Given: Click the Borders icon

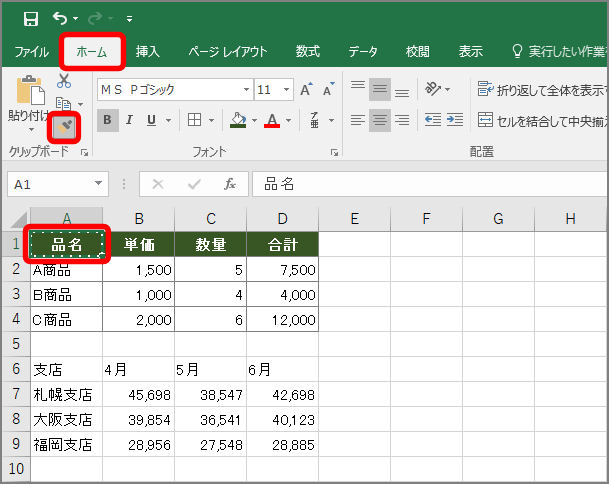Looking at the screenshot, I should [194, 120].
